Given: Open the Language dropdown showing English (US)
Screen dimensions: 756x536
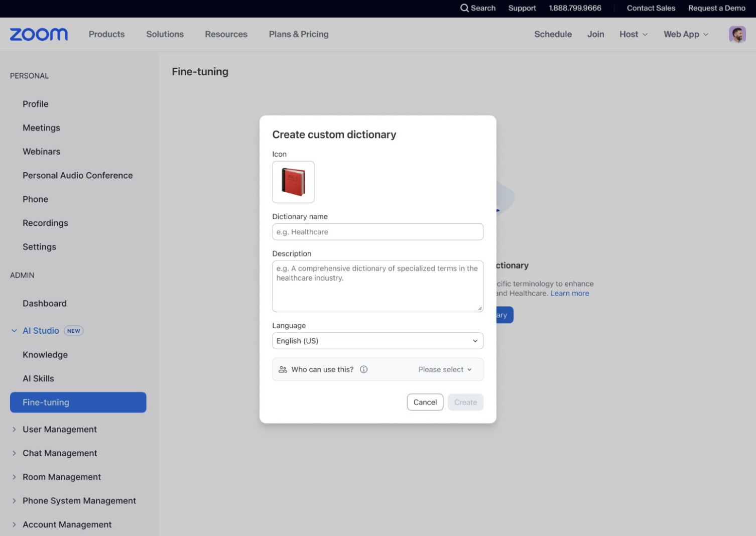Looking at the screenshot, I should pos(377,341).
